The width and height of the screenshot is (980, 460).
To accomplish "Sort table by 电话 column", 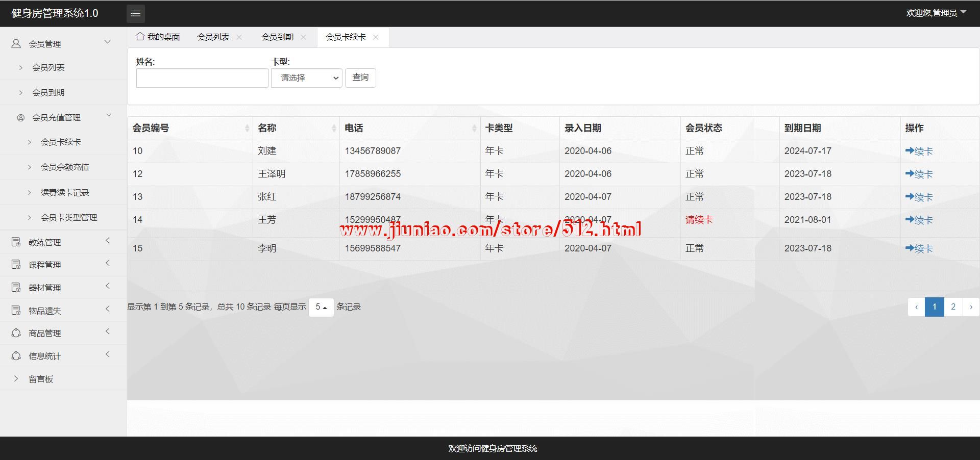I will coord(474,129).
